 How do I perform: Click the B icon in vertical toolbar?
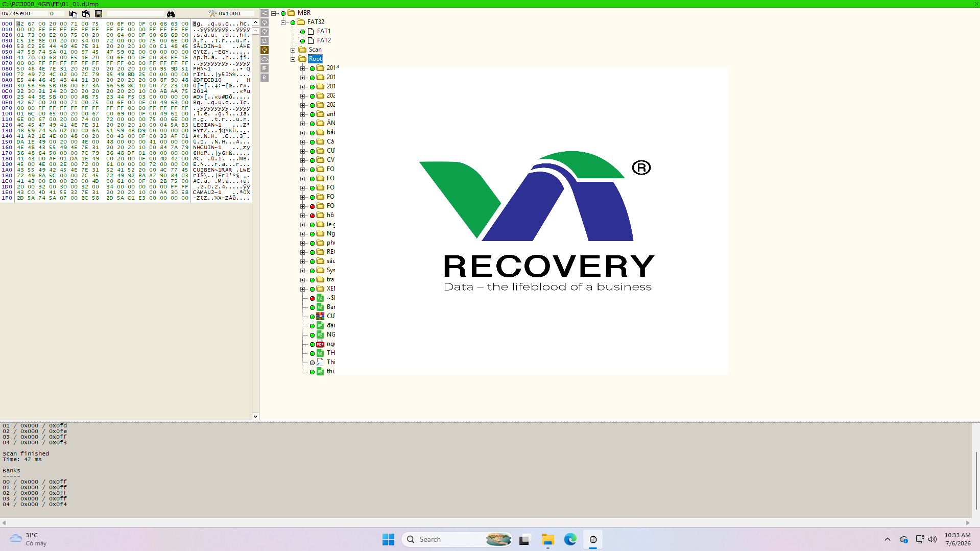coord(265,78)
